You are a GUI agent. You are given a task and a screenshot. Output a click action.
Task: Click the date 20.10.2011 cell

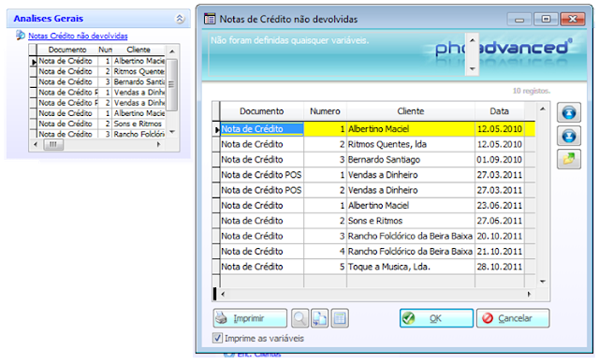499,236
